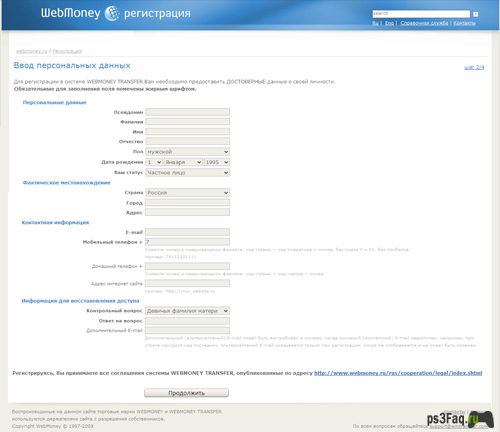Open the security question dropdown
Viewport: 500px width, 432px height.
click(x=187, y=311)
